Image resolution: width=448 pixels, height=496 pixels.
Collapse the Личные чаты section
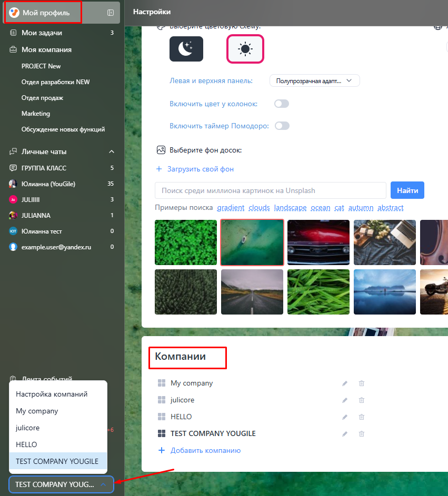click(111, 151)
